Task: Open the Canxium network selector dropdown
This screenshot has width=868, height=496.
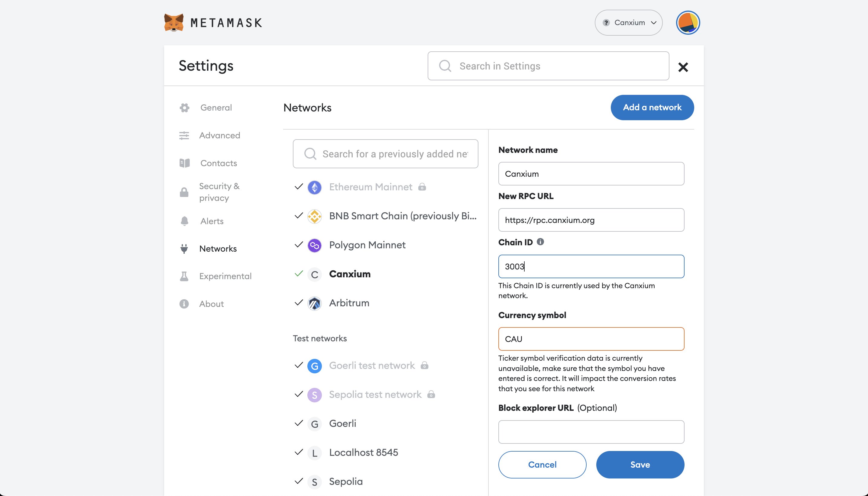Action: (628, 22)
